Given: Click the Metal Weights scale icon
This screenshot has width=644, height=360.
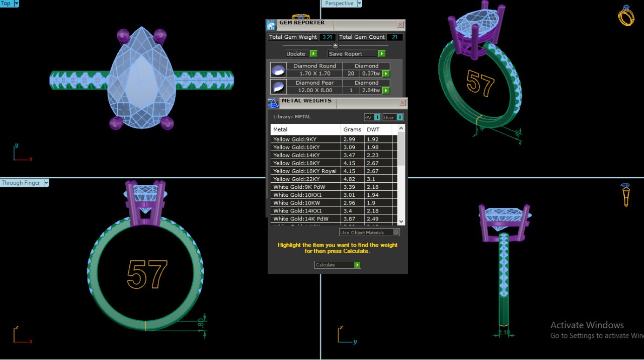Looking at the screenshot, I should click(273, 103).
